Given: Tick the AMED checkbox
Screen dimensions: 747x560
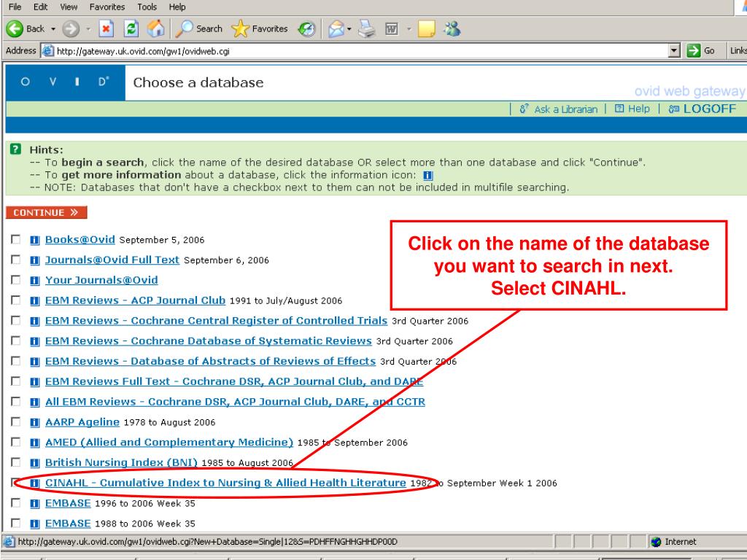Looking at the screenshot, I should (16, 442).
